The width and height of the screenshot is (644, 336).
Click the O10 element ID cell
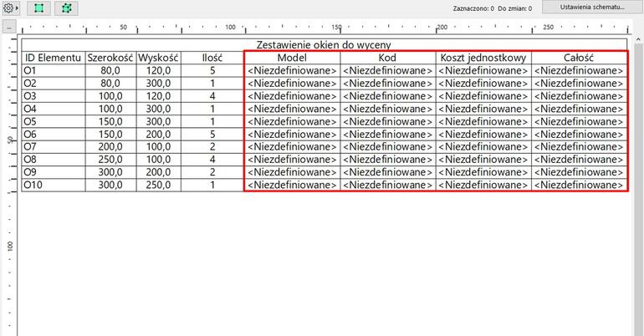[53, 185]
